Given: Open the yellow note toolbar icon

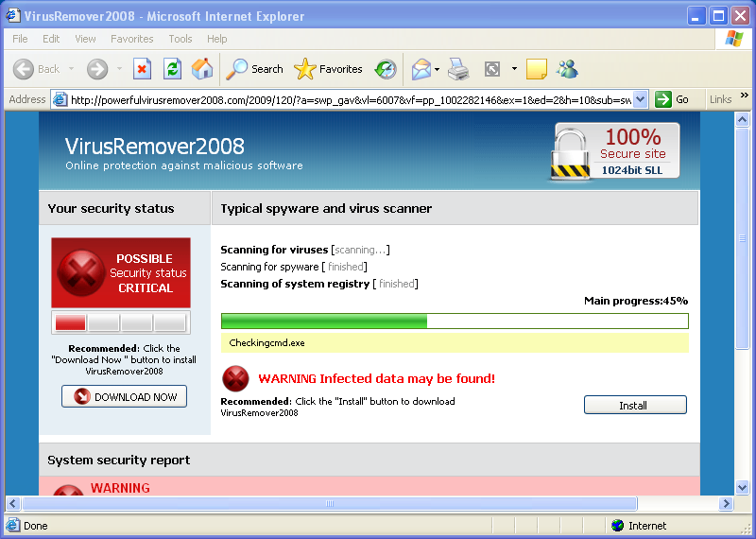Looking at the screenshot, I should (536, 69).
